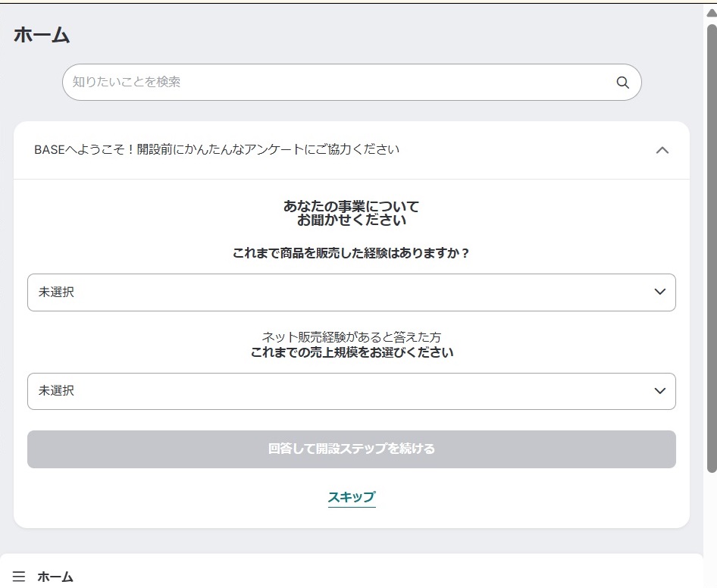
Task: Click the BASEへようこそ survey header text
Action: point(217,150)
